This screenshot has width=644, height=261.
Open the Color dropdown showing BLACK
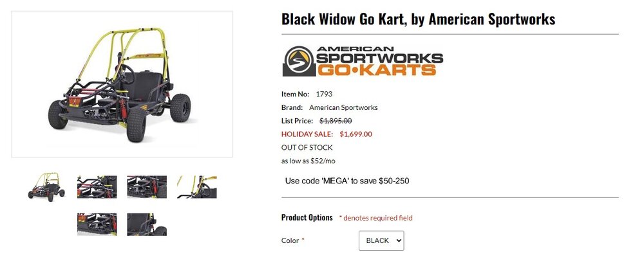(x=381, y=240)
